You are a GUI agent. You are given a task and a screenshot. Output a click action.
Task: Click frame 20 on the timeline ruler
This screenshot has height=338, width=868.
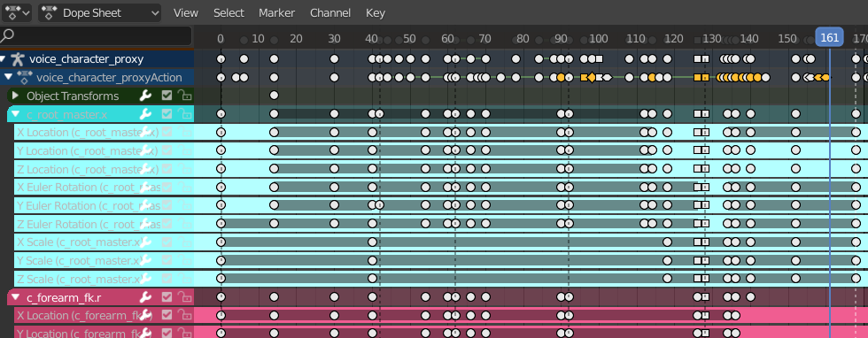[x=296, y=38]
